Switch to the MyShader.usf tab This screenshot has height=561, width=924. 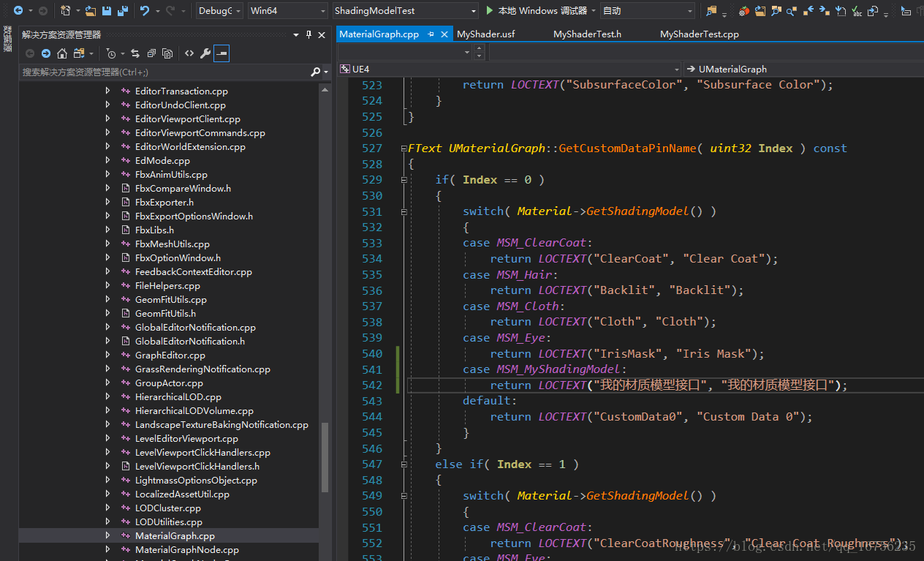tap(485, 34)
